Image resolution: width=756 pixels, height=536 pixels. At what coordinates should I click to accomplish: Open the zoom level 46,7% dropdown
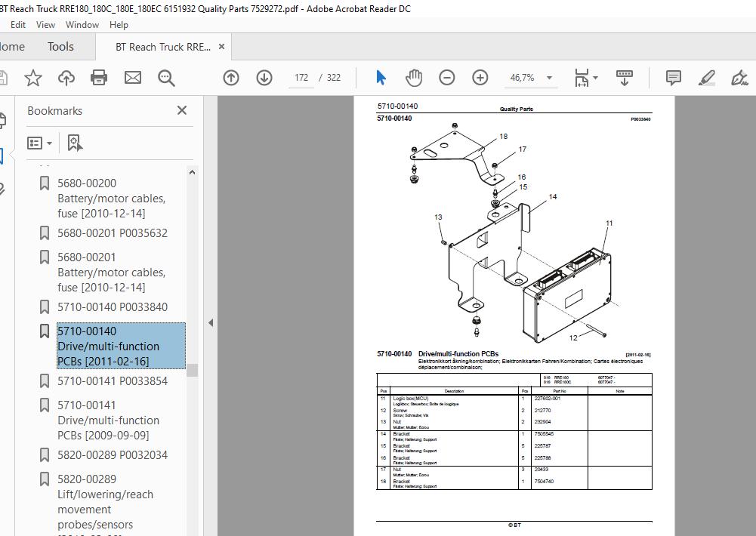(549, 78)
